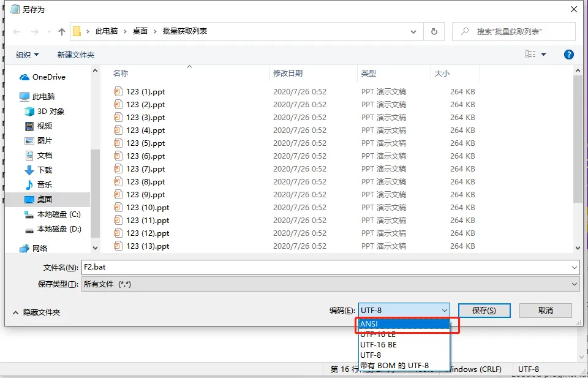Click the 保存(S) button
Viewport: 588px width, 378px height.
483,311
